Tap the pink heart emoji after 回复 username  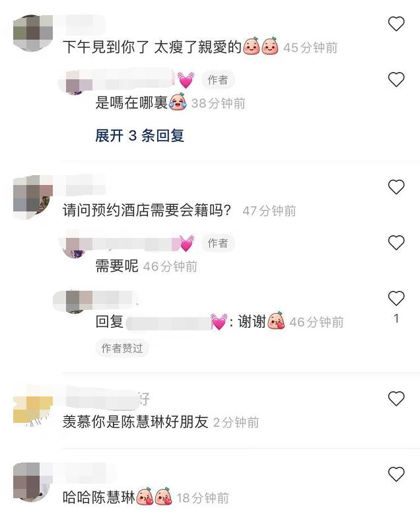(219, 321)
